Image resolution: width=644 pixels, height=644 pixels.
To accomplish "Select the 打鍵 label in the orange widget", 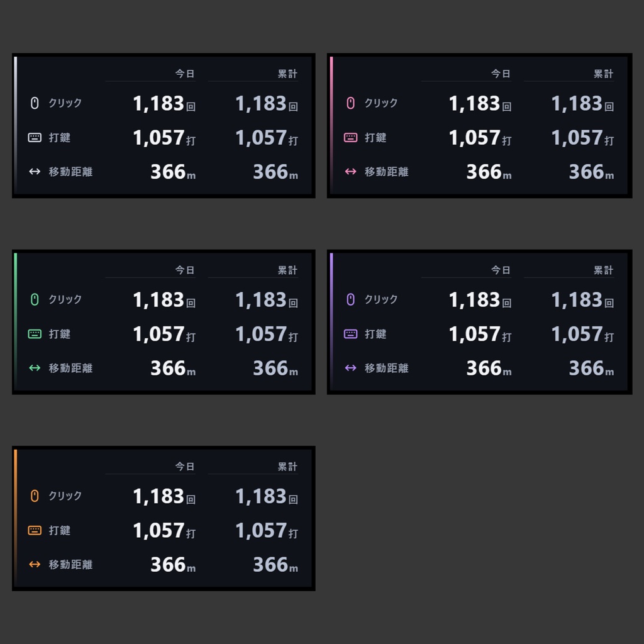I will point(60,530).
